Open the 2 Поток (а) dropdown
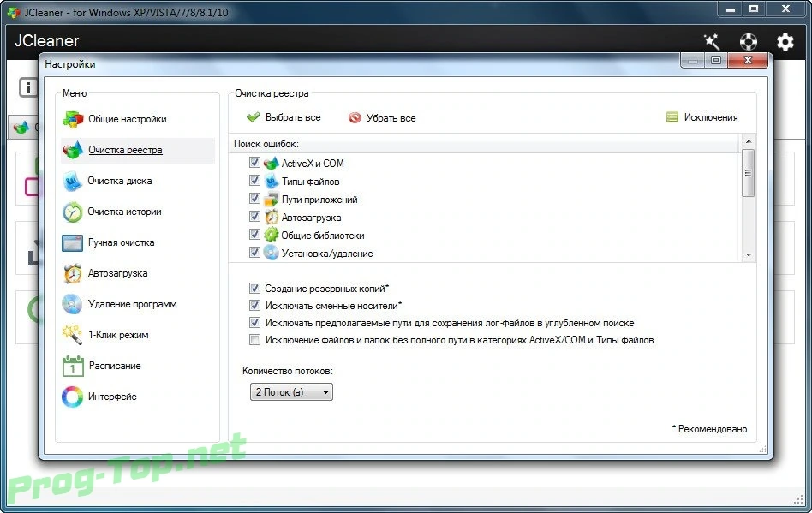 [x=291, y=392]
